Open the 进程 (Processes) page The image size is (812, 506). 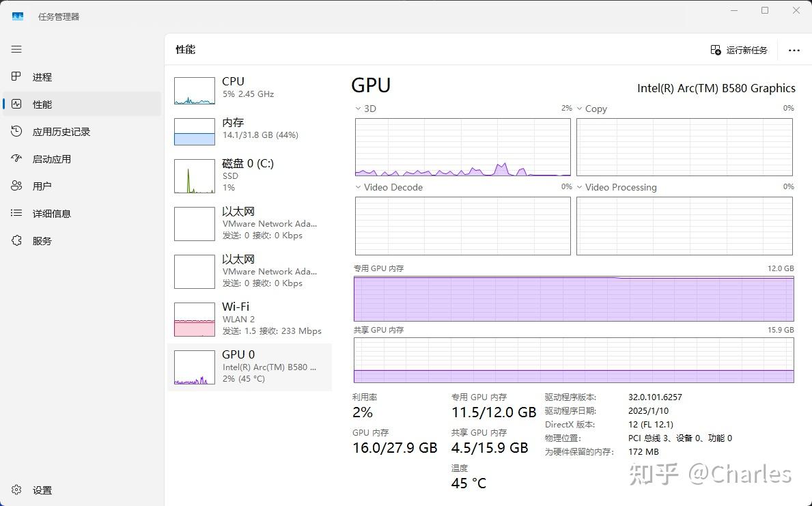coord(41,76)
